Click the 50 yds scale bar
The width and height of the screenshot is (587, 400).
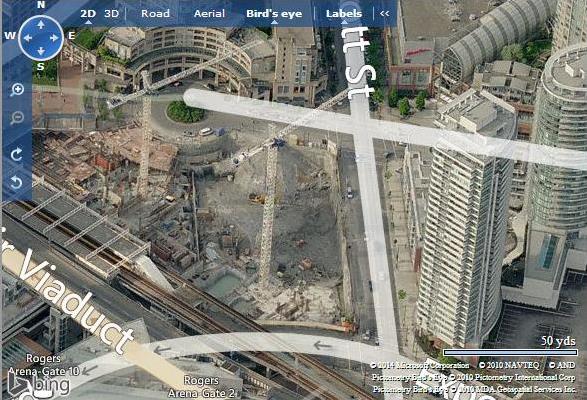pos(510,352)
